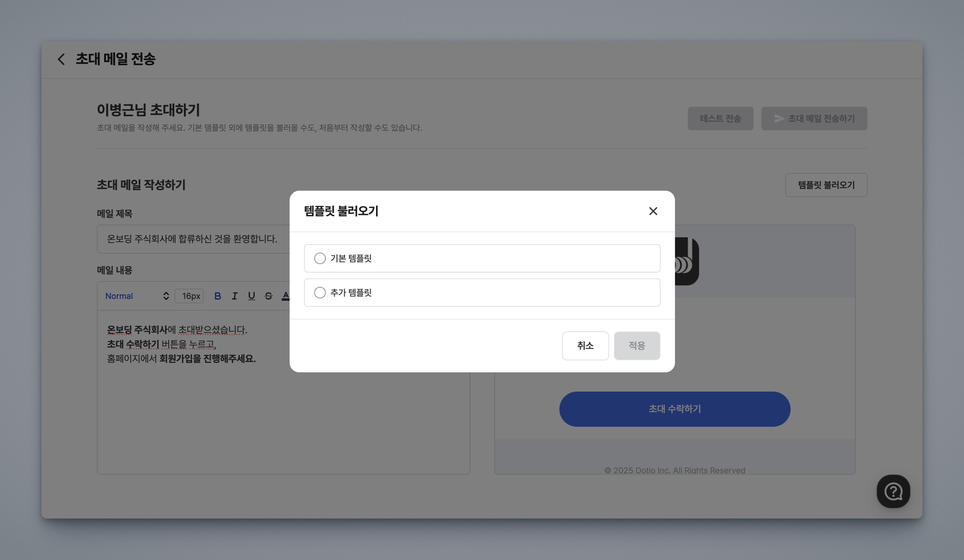The width and height of the screenshot is (964, 560).
Task: Close the 템플릿 불러오기 dialog with X
Action: (x=653, y=211)
